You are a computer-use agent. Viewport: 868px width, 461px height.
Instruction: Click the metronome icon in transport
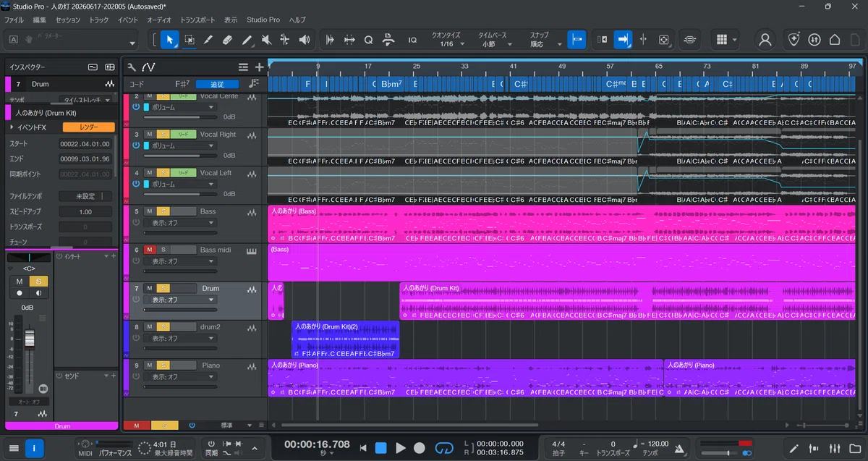(x=678, y=448)
